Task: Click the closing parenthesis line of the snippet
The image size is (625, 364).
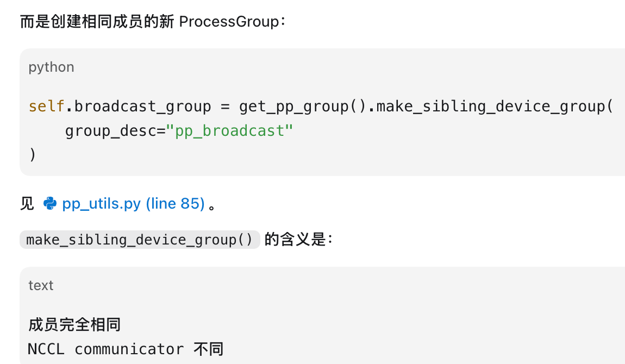Action: point(33,154)
